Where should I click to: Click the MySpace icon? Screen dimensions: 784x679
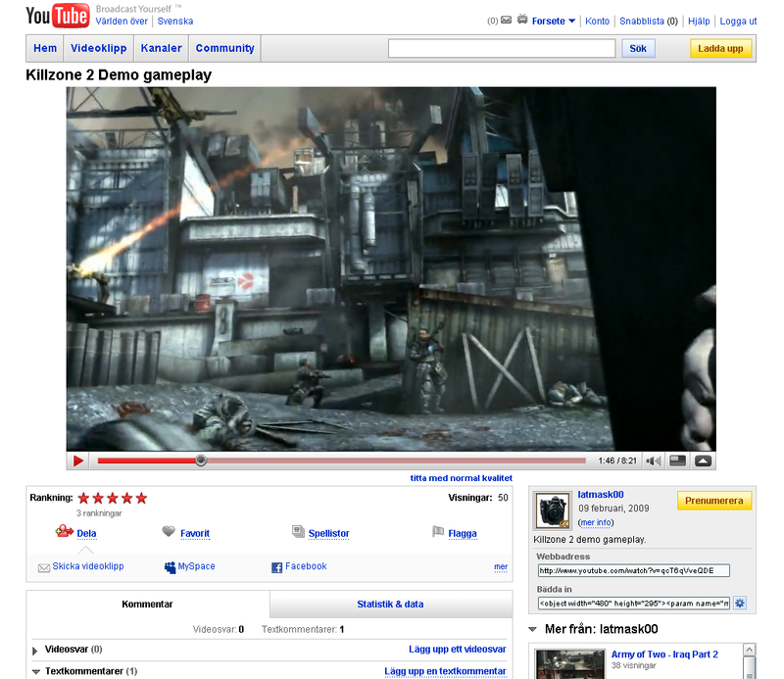[x=170, y=567]
